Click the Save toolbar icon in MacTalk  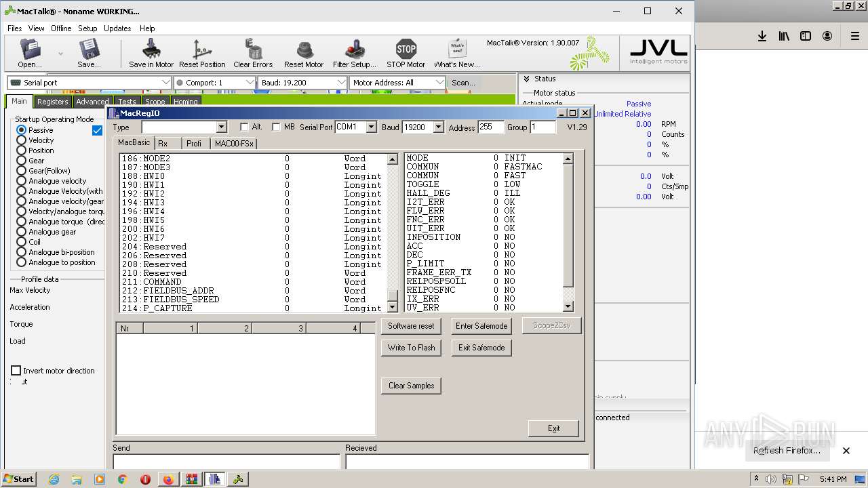pos(89,53)
